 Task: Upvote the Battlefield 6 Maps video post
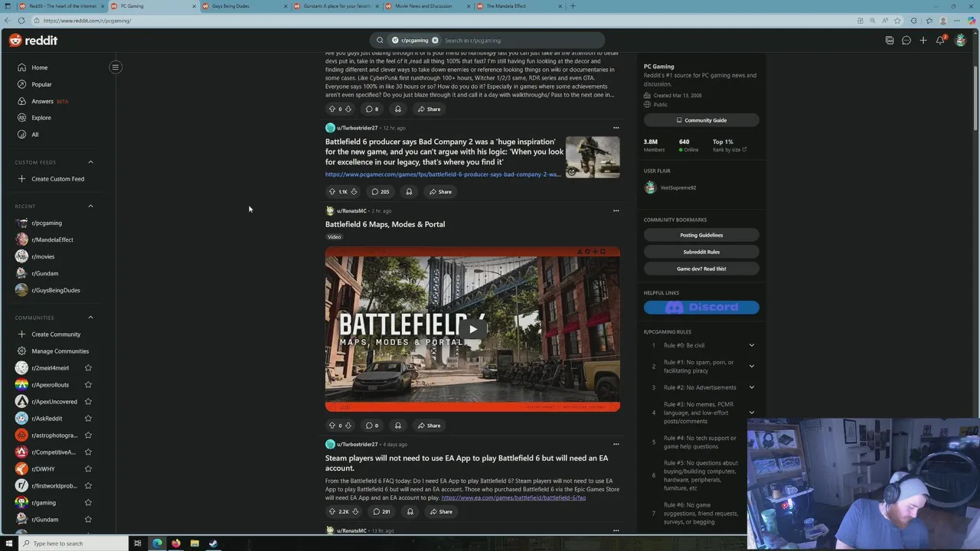(332, 425)
